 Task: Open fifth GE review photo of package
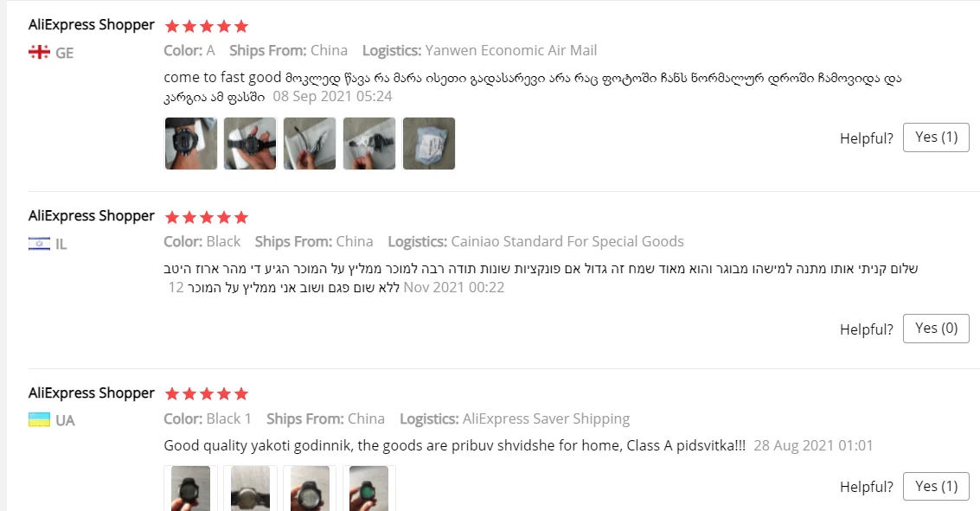click(429, 143)
